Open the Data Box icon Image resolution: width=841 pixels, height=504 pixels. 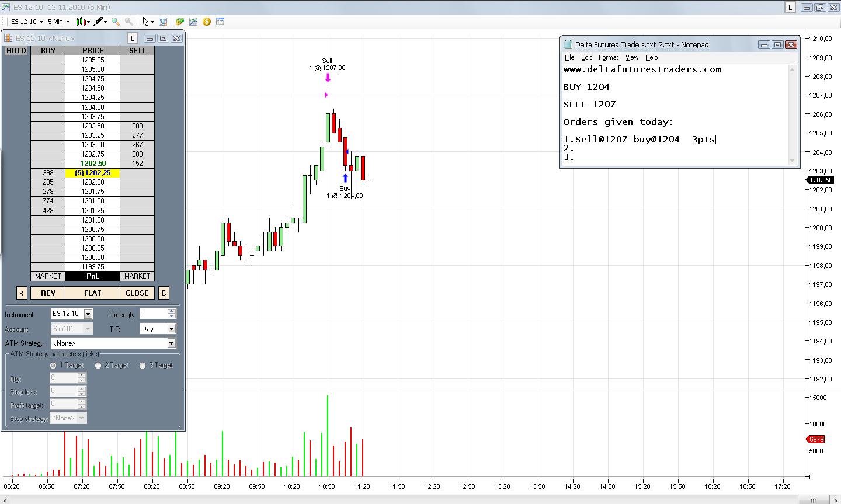tap(162, 22)
